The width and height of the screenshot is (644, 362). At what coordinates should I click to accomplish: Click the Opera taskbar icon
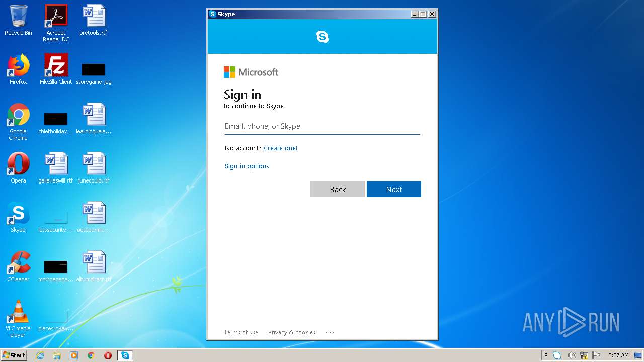pyautogui.click(x=108, y=355)
